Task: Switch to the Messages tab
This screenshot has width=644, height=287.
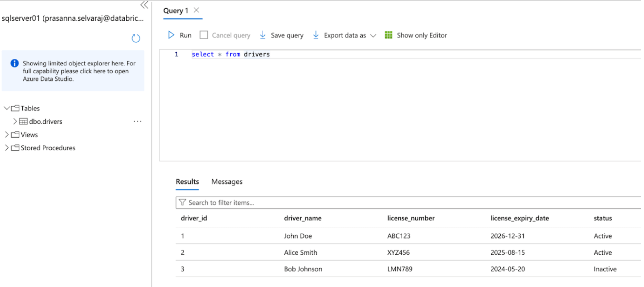Action: point(227,182)
